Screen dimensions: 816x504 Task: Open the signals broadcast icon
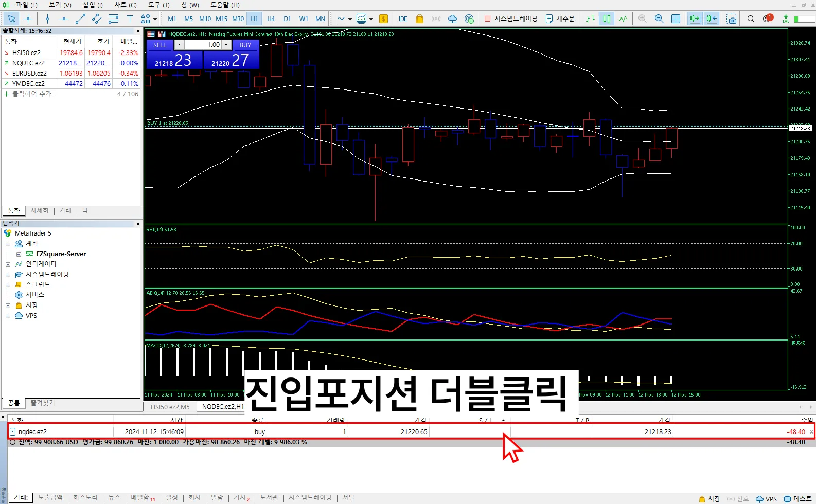(x=436, y=19)
